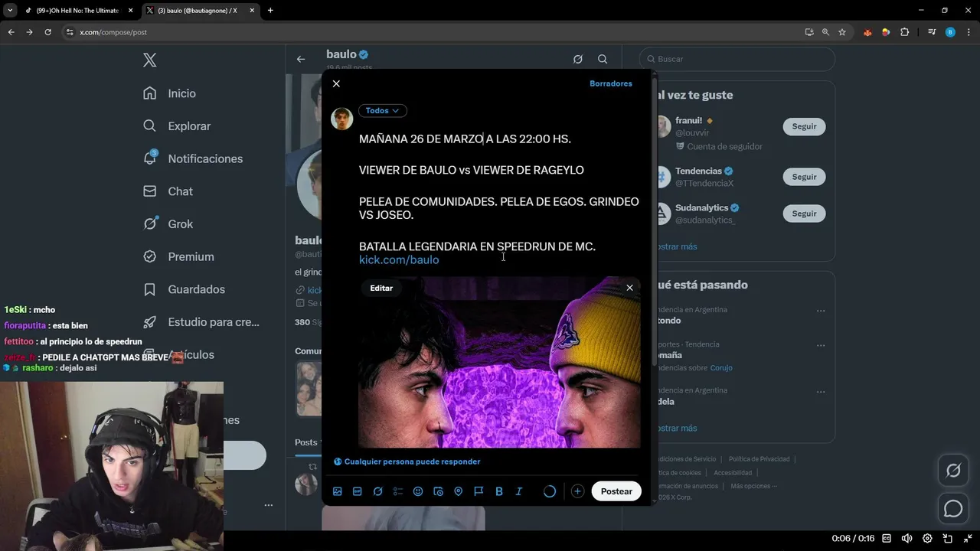This screenshot has width=980, height=551.
Task: Open video player settings gear
Action: coord(927,538)
